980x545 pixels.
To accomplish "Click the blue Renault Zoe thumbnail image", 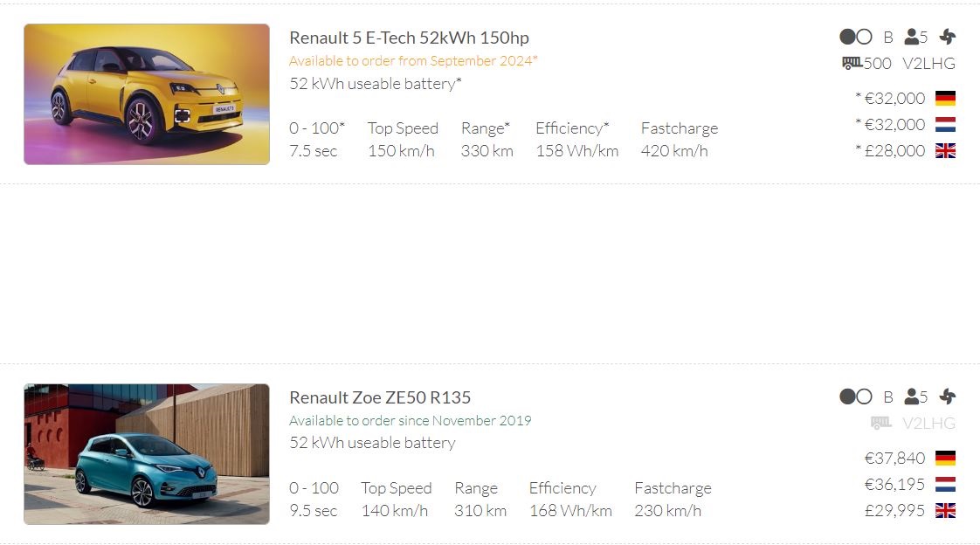I will pos(147,454).
